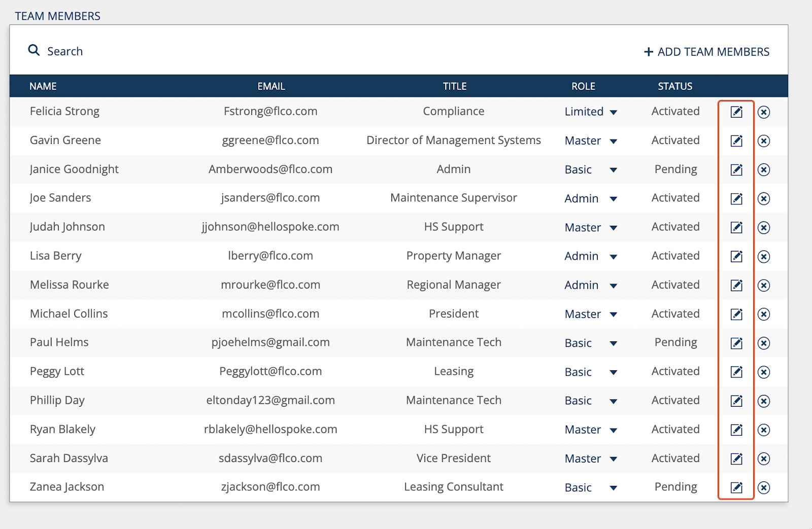This screenshot has width=812, height=529.
Task: Click the TITLE column header
Action: tap(455, 86)
